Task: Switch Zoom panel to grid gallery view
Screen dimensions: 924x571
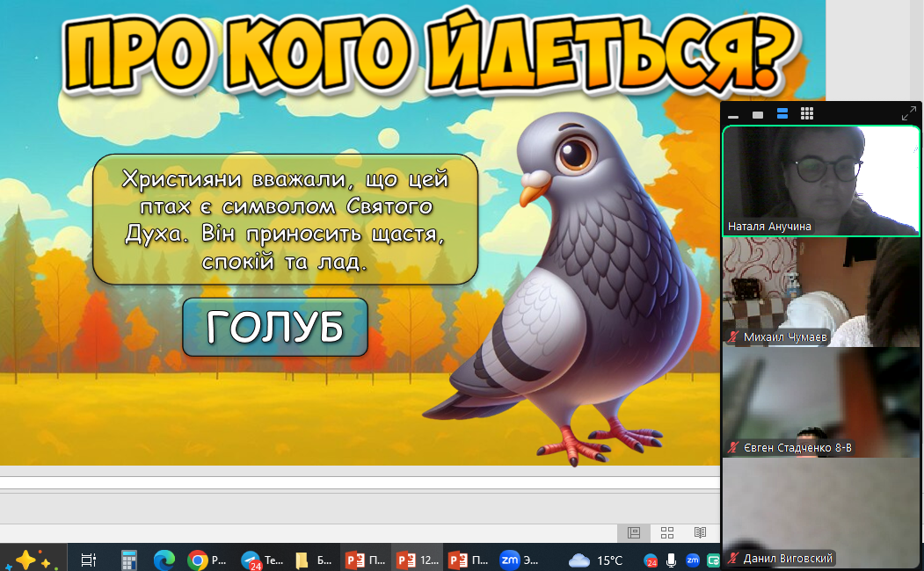Action: click(807, 114)
